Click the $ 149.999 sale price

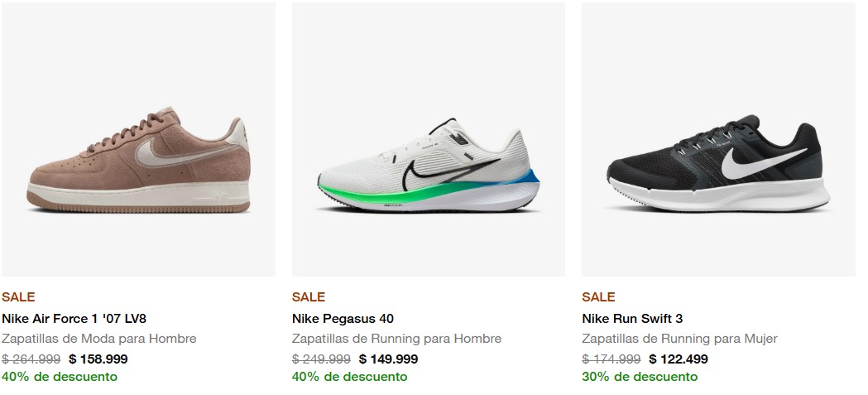tap(388, 359)
